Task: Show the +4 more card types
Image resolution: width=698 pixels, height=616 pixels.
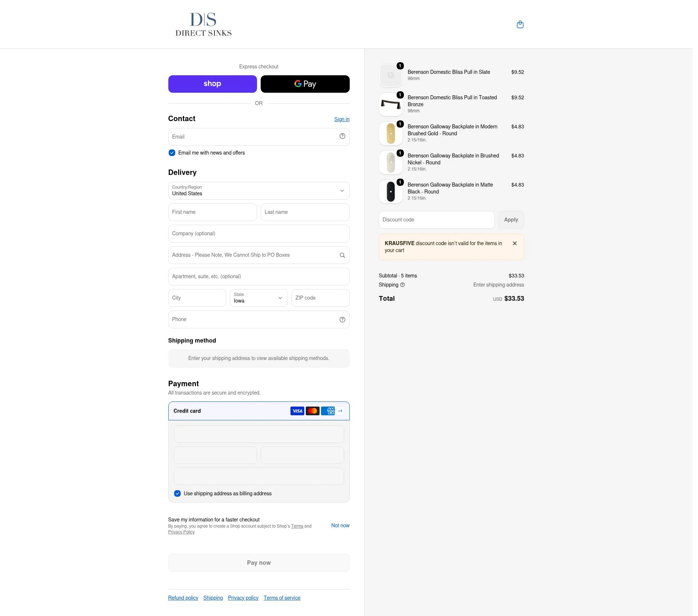Action: coord(340,411)
